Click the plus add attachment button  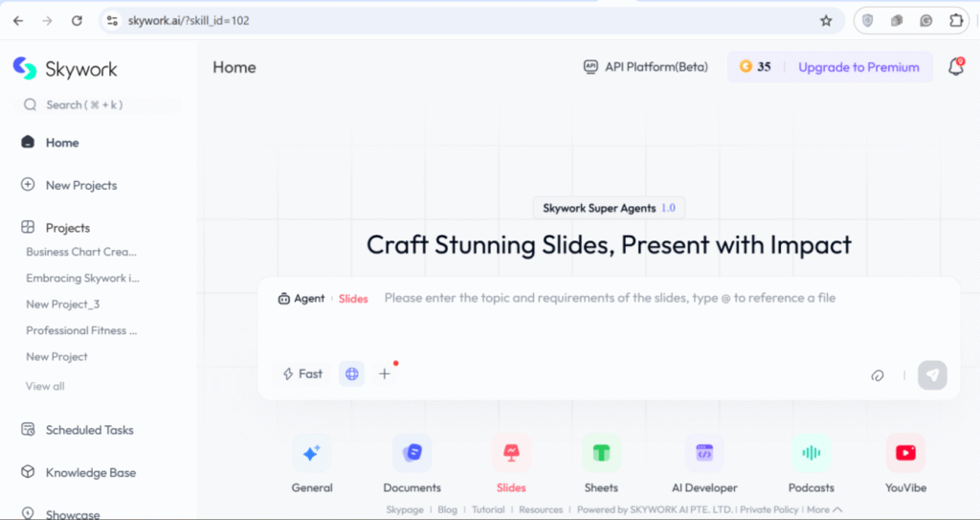point(385,374)
